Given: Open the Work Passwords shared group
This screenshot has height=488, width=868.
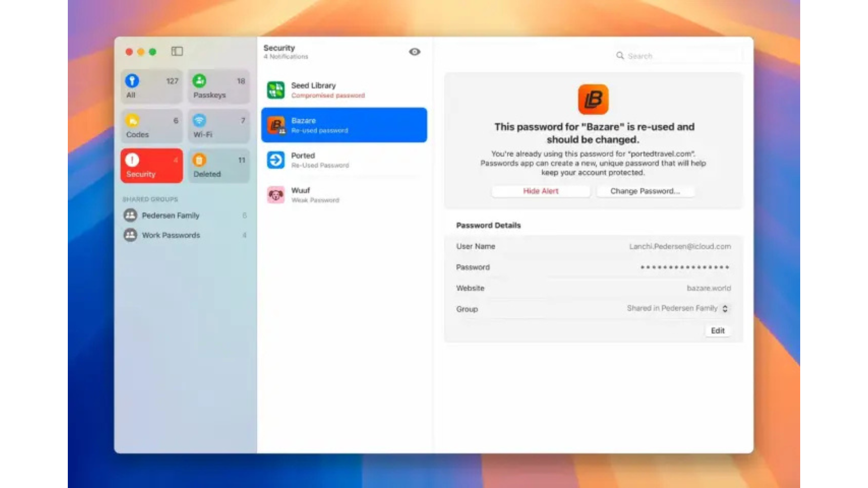Looking at the screenshot, I should [x=171, y=235].
